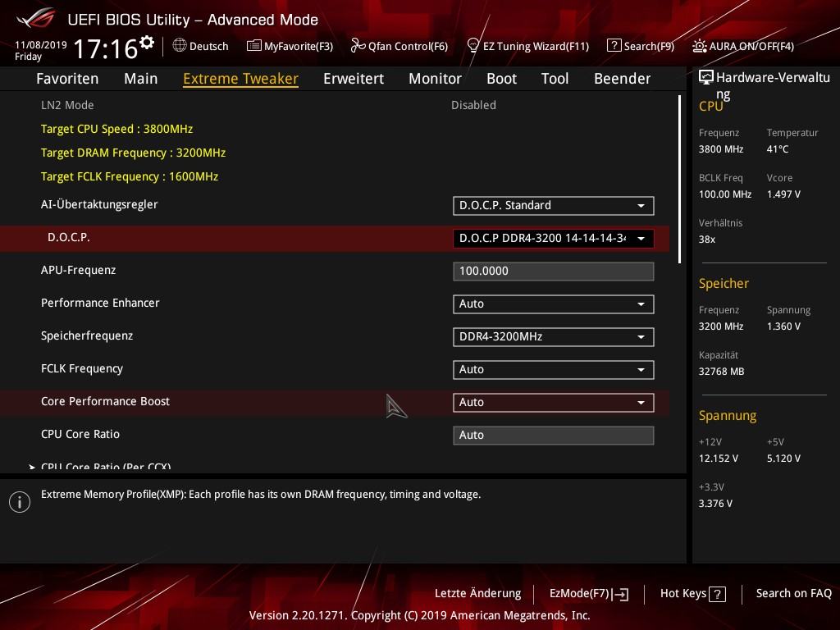The height and width of the screenshot is (630, 840).
Task: Click +3.3V value 3.376 V
Action: pos(715,503)
